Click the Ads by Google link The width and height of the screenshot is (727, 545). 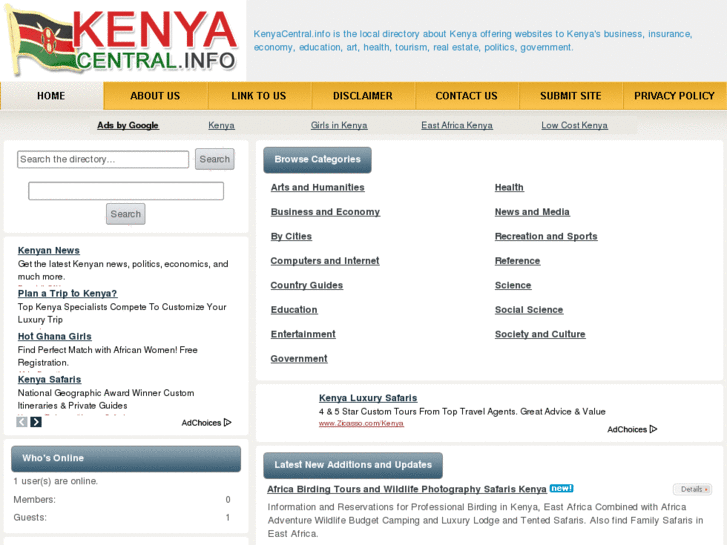click(x=128, y=125)
